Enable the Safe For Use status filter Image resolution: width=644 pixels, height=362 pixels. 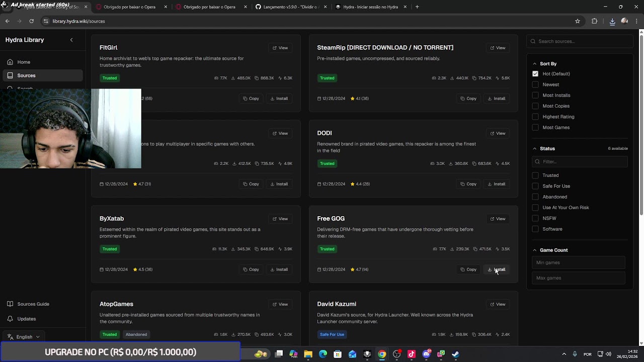pos(535,186)
